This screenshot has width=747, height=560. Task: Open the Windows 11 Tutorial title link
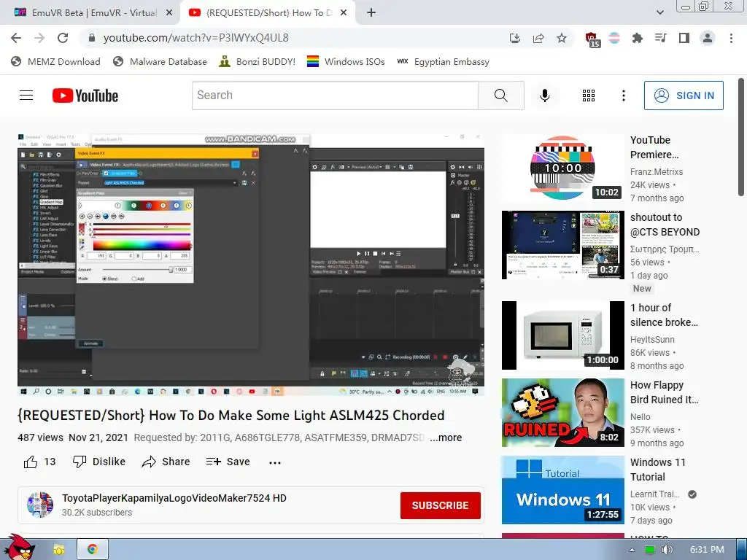(x=658, y=469)
